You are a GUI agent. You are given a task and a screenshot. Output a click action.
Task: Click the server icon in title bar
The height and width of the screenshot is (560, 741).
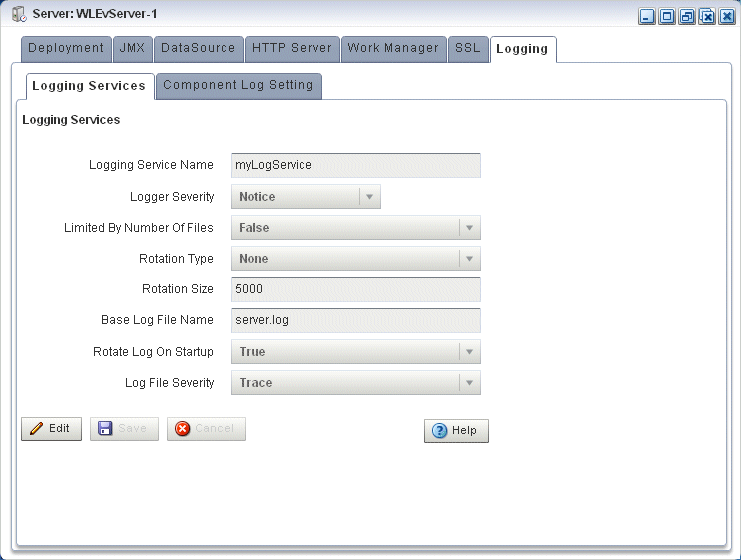coord(19,14)
